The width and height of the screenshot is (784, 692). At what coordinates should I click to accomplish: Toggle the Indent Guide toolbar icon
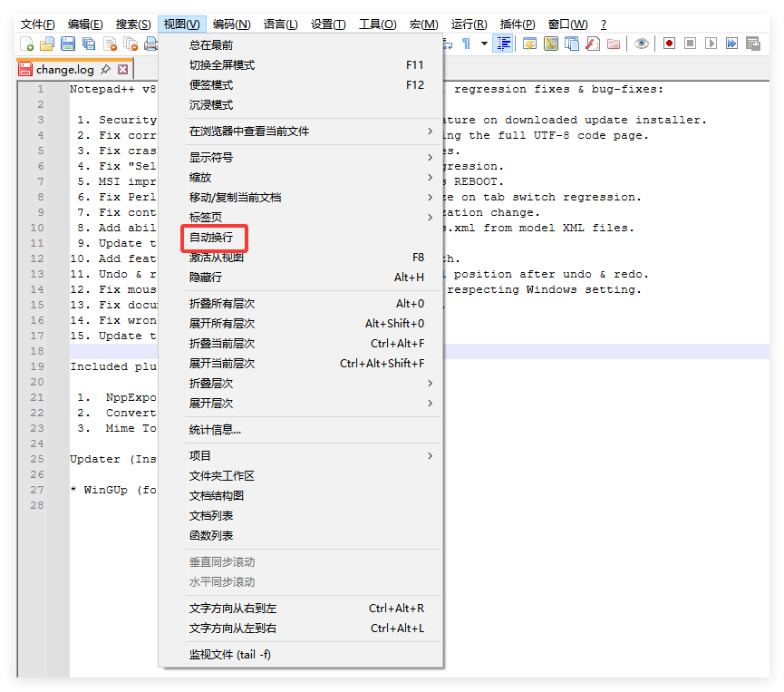(x=503, y=44)
